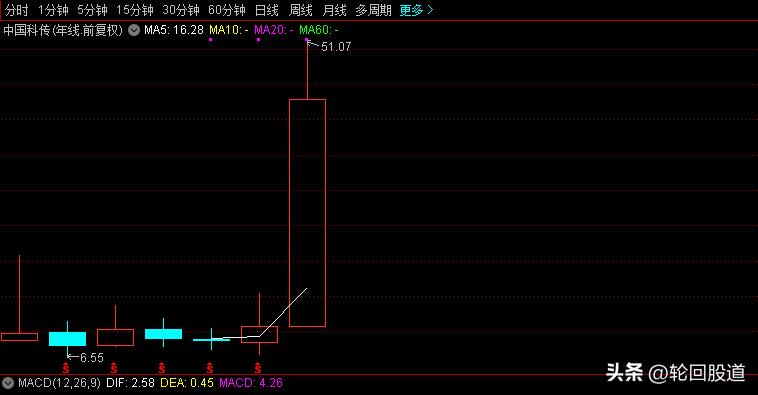Click the last red S marker under the small red candle
Screen dimensions: 758x395
(258, 368)
